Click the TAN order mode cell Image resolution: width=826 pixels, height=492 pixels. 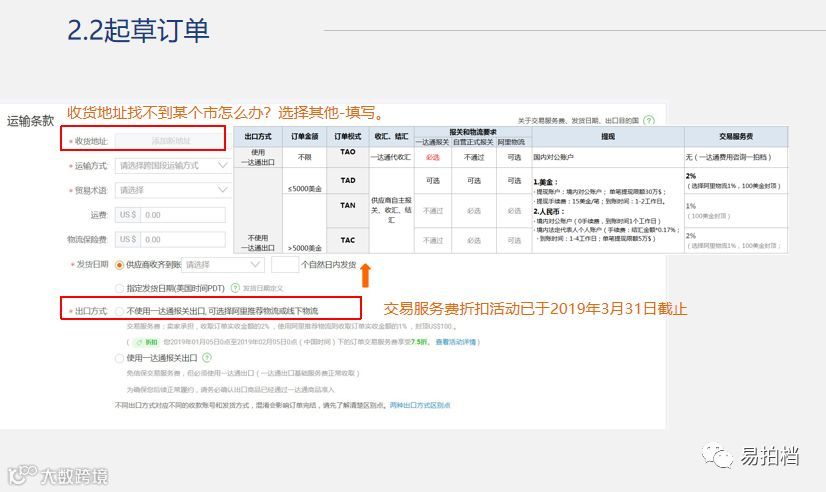pyautogui.click(x=348, y=210)
